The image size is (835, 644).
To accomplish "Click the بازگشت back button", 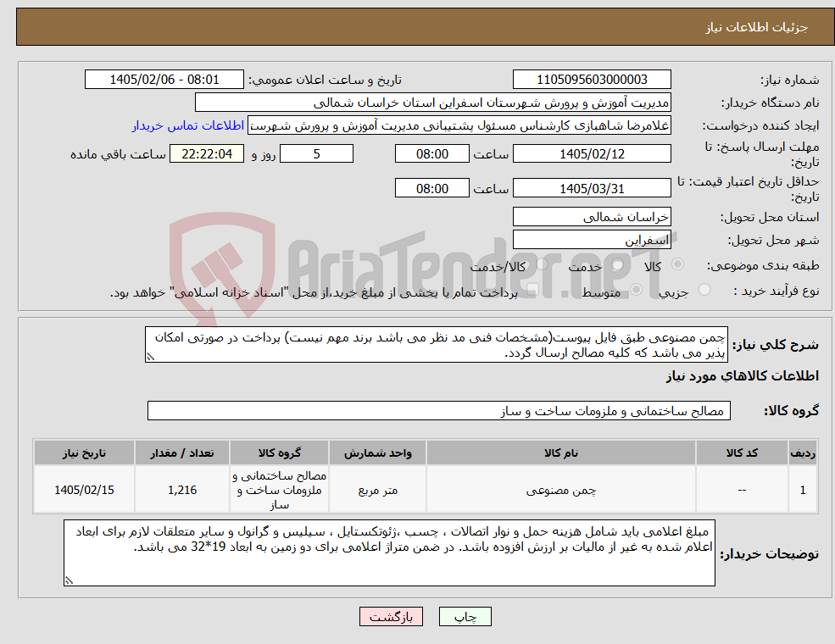I will click(x=391, y=617).
